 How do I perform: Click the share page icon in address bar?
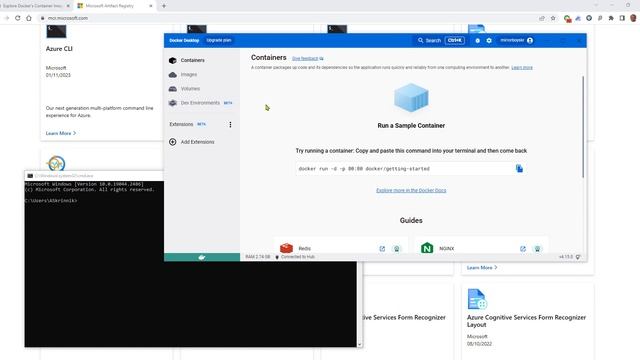tap(542, 18)
